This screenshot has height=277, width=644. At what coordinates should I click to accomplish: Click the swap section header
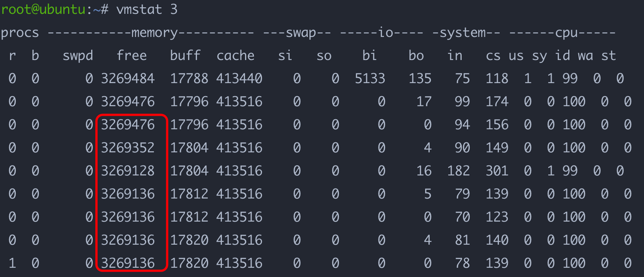297,33
